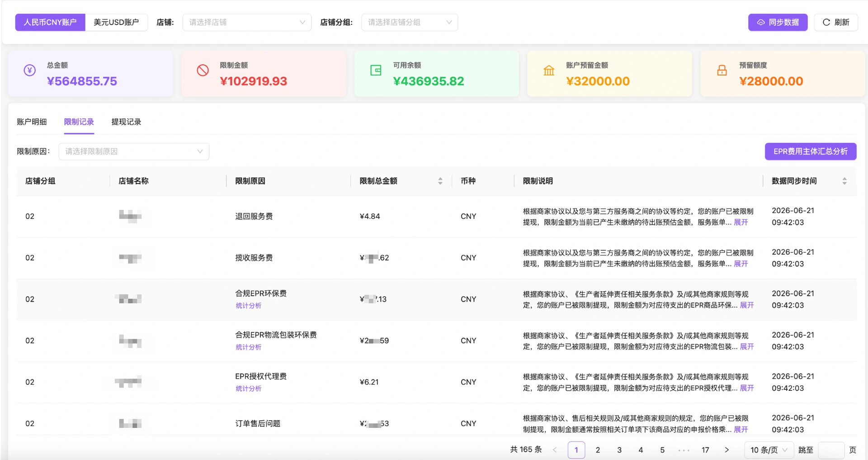Screen dimensions: 868x460
Task: Expand description in 合规EPR环保费 row
Action: (x=747, y=305)
